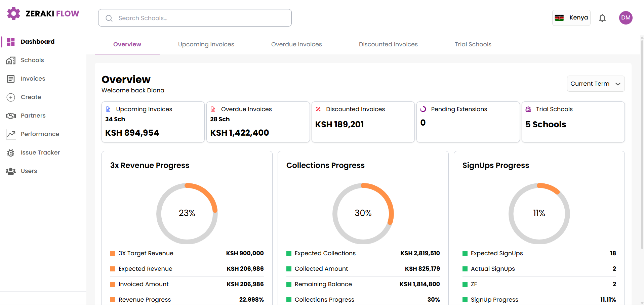Open the Performance sidebar link
Screen dimensions: 644x305
(40, 134)
